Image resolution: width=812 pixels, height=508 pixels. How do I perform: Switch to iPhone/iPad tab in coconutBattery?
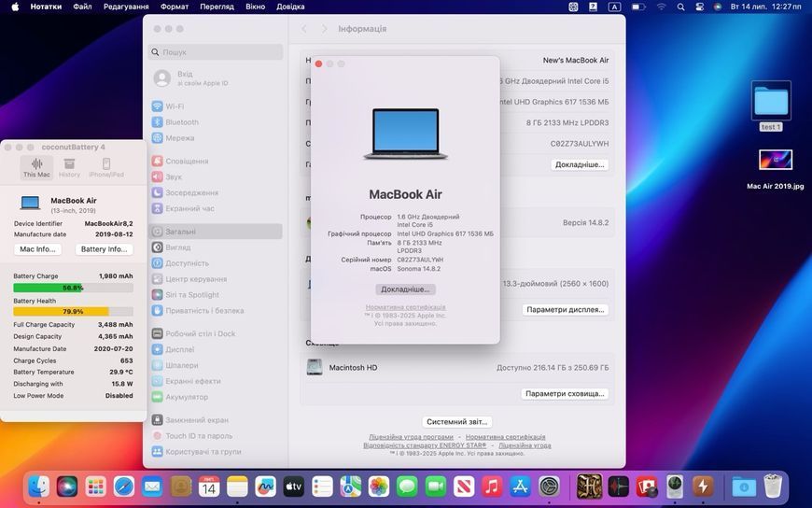pos(106,168)
